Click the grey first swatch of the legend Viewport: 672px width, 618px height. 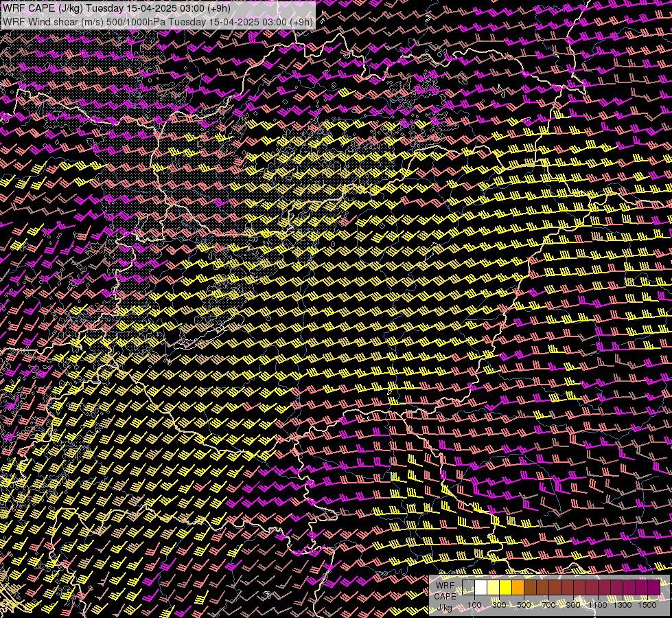468,588
